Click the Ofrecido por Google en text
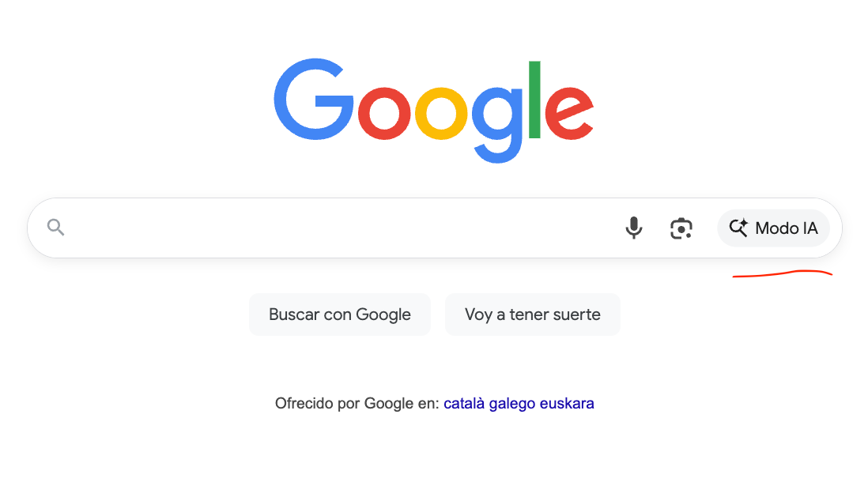Screen dimensions: 868x482 [x=357, y=404]
